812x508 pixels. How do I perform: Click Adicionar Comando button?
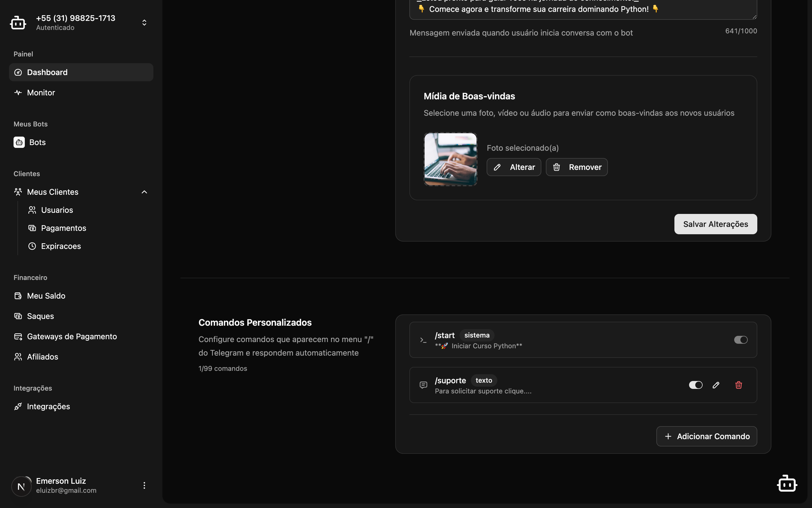coord(707,436)
